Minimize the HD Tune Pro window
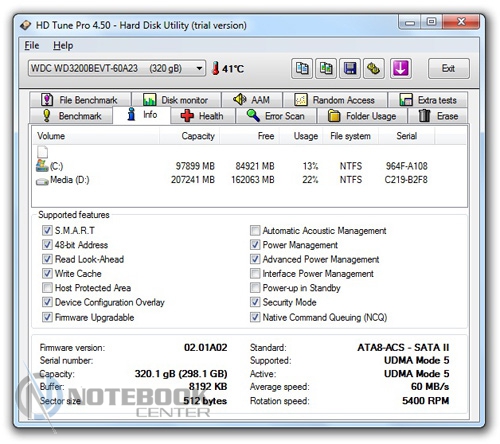Image resolution: width=500 pixels, height=444 pixels. 410,22
